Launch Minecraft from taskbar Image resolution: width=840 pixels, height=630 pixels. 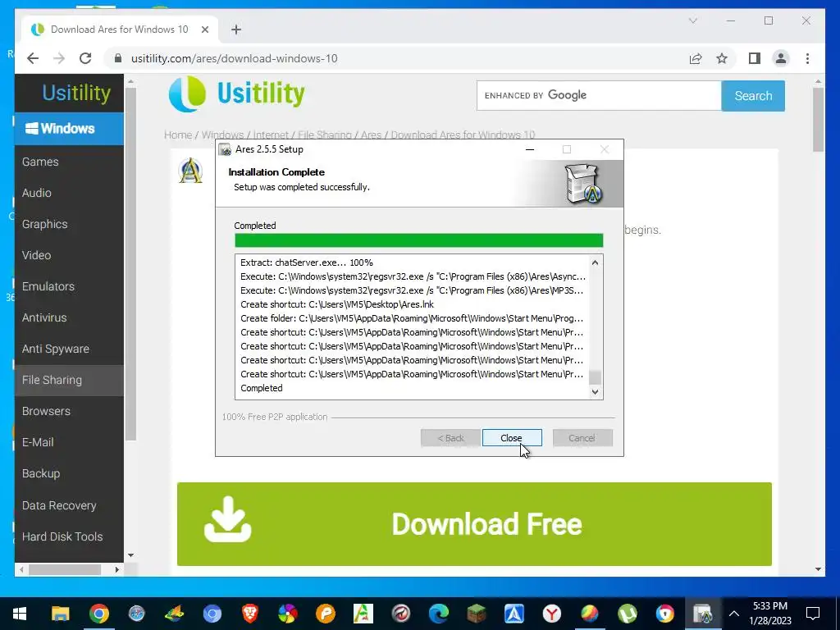476,614
